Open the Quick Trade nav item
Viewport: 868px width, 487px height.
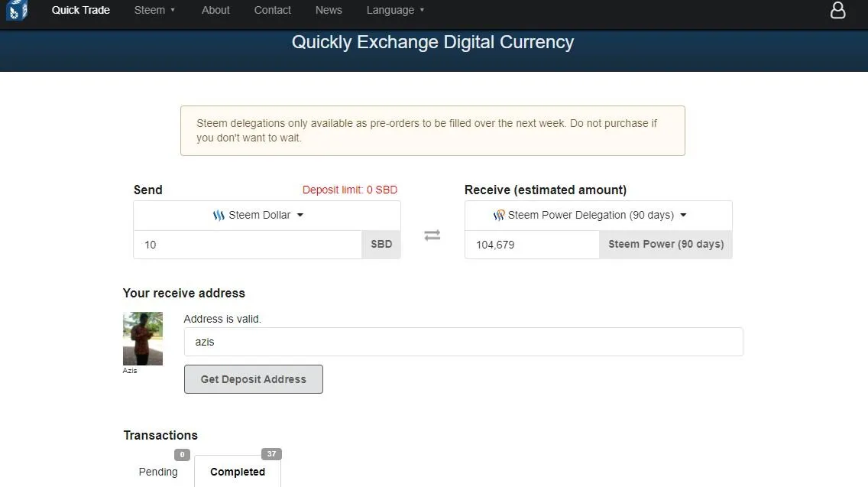[x=81, y=10]
